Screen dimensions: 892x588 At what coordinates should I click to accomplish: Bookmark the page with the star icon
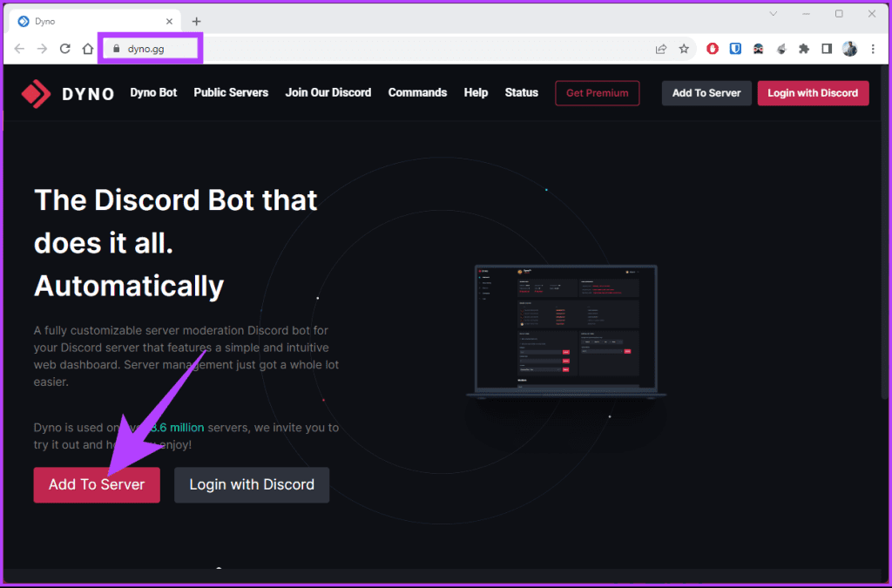[685, 50]
